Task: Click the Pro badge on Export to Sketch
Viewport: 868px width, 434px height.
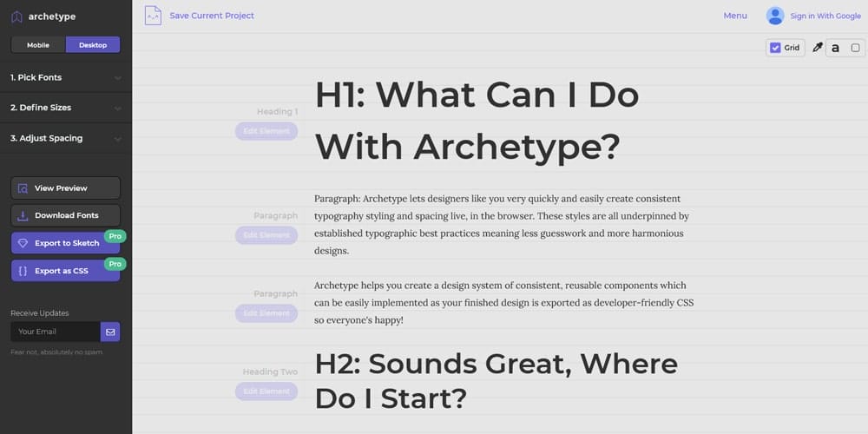Action: (115, 236)
